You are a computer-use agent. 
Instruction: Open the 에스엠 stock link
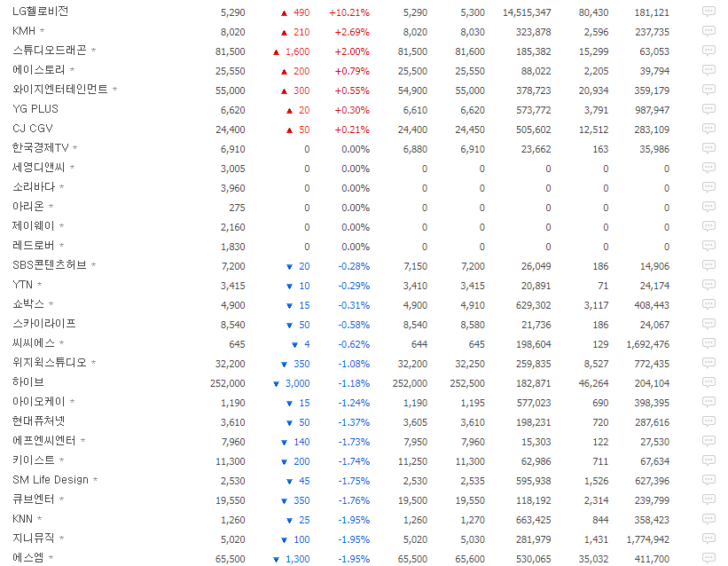(x=27, y=558)
